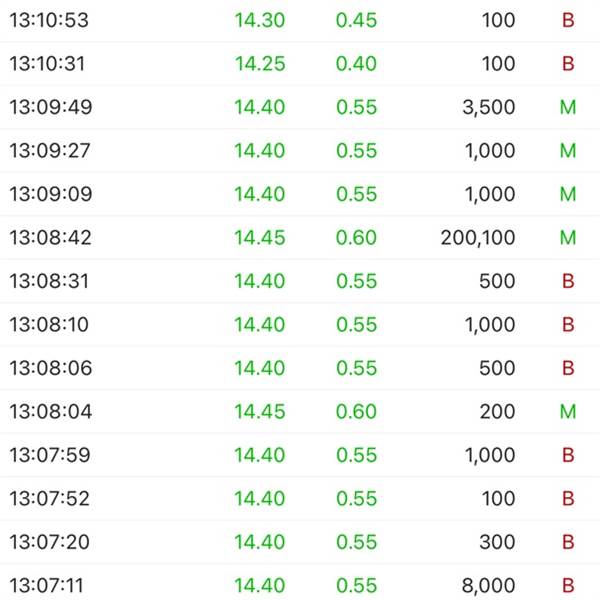Tap the 13:08:31 trade row

coord(300,281)
